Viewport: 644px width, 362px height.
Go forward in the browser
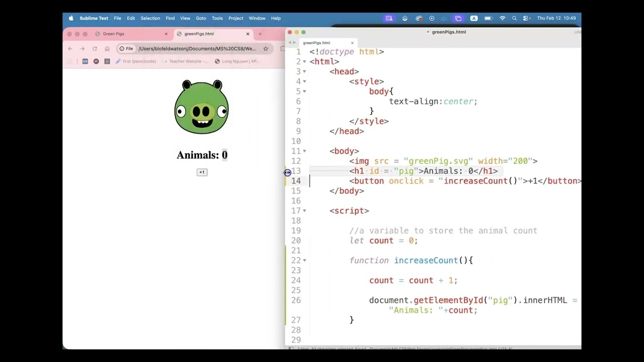(x=82, y=49)
